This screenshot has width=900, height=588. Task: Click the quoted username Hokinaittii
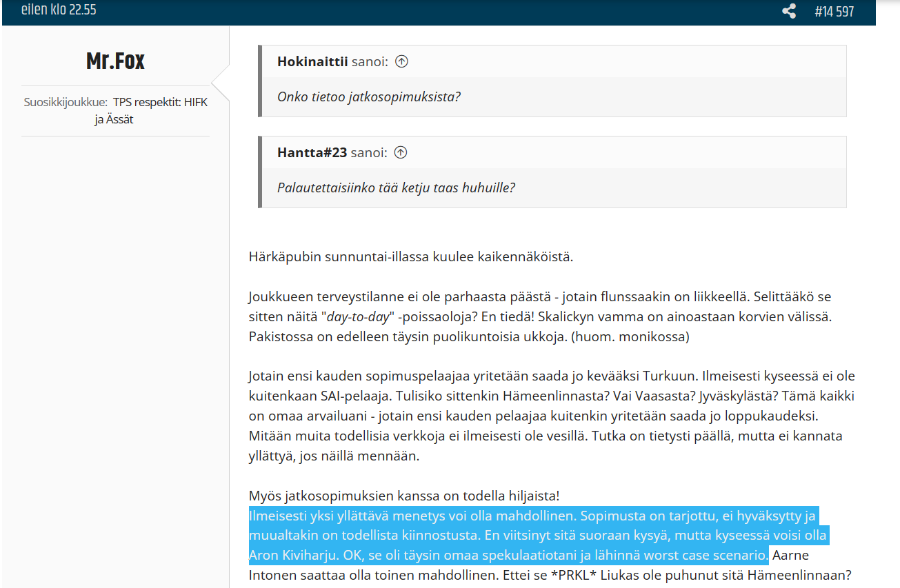click(x=312, y=61)
